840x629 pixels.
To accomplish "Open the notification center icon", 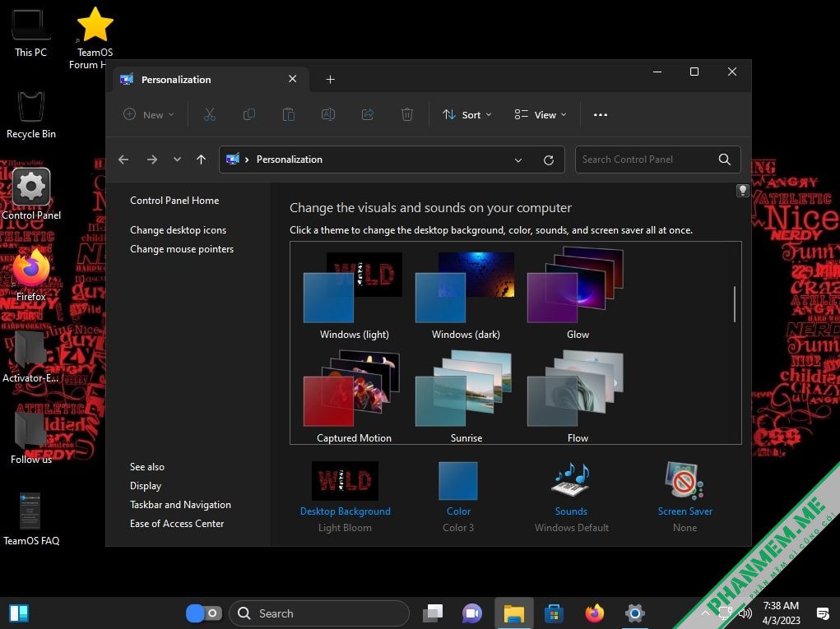I will 823,613.
